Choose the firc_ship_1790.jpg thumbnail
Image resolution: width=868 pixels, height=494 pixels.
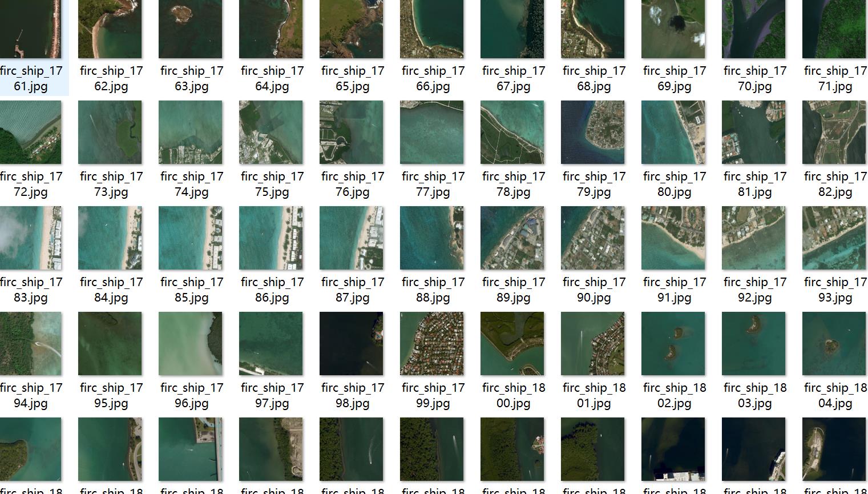(x=593, y=238)
